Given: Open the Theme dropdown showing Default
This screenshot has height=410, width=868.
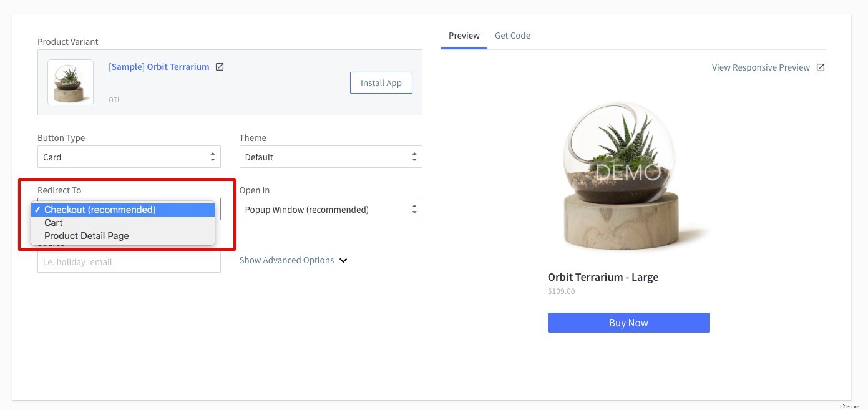Looking at the screenshot, I should 324,157.
